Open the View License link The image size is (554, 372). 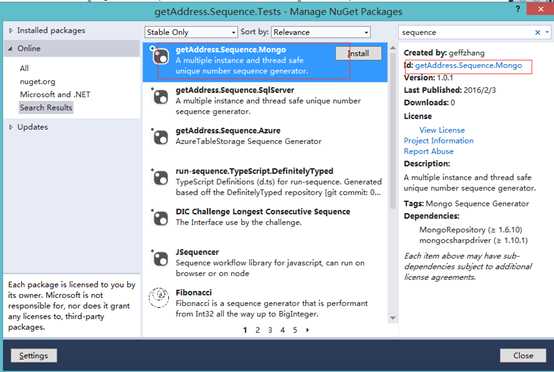(442, 130)
